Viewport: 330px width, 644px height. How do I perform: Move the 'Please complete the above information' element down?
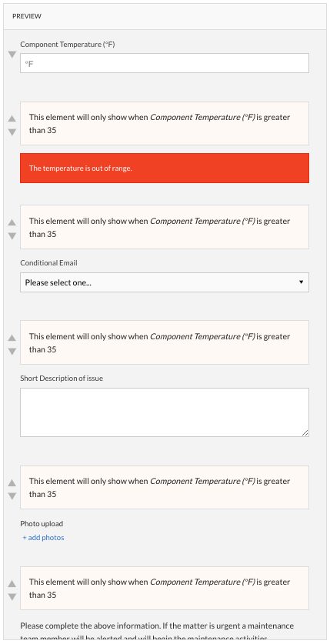12,597
